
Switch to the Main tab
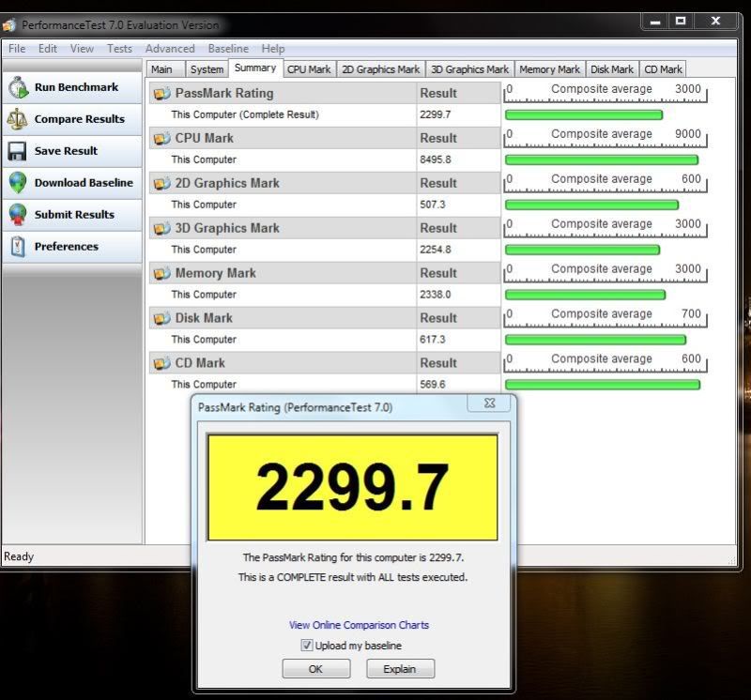pyautogui.click(x=165, y=69)
